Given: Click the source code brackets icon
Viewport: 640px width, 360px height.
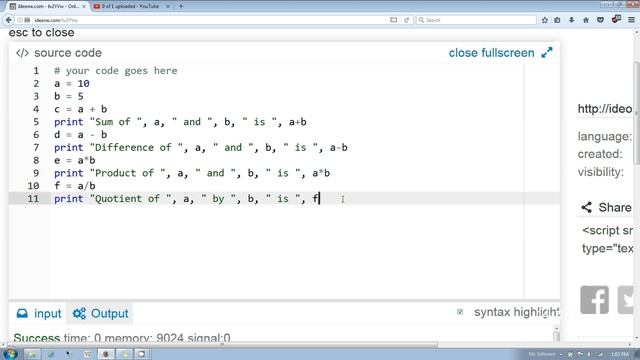Looking at the screenshot, I should pyautogui.click(x=22, y=53).
